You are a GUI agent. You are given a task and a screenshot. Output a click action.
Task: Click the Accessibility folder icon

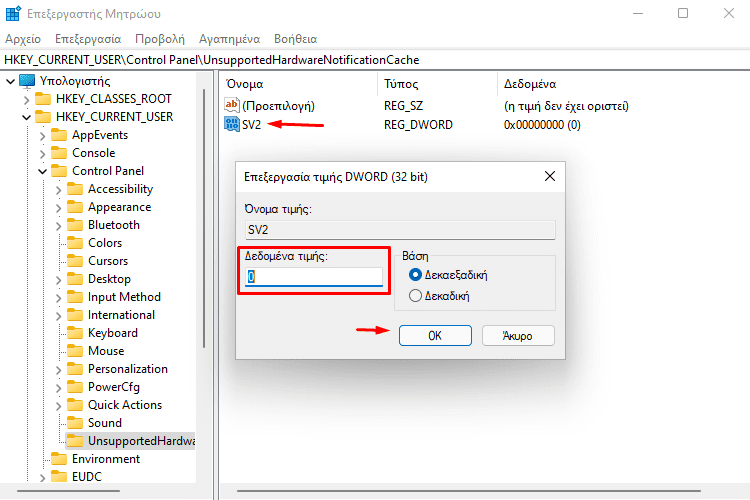tap(75, 189)
